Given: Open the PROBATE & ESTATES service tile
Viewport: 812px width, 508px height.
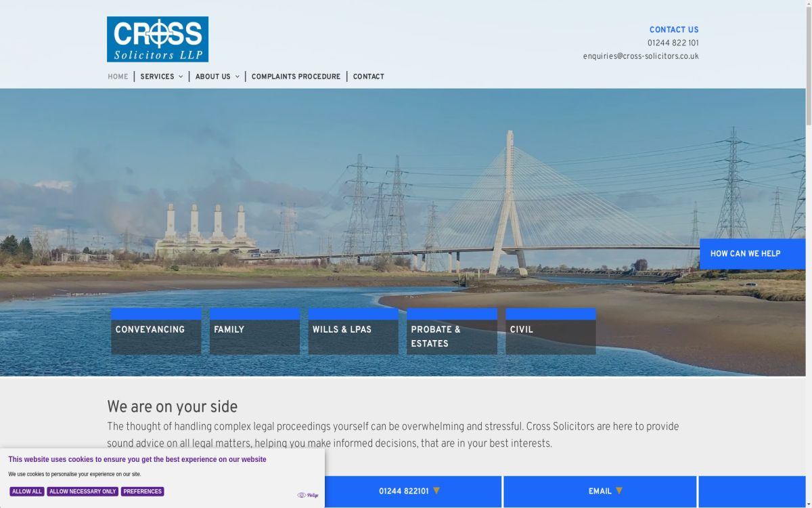Looking at the screenshot, I should click(x=451, y=331).
